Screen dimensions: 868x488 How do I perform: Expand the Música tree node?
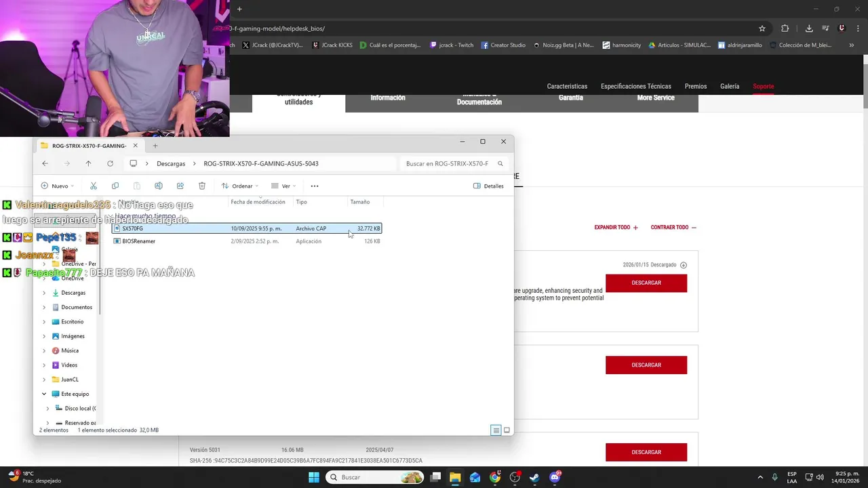44,350
